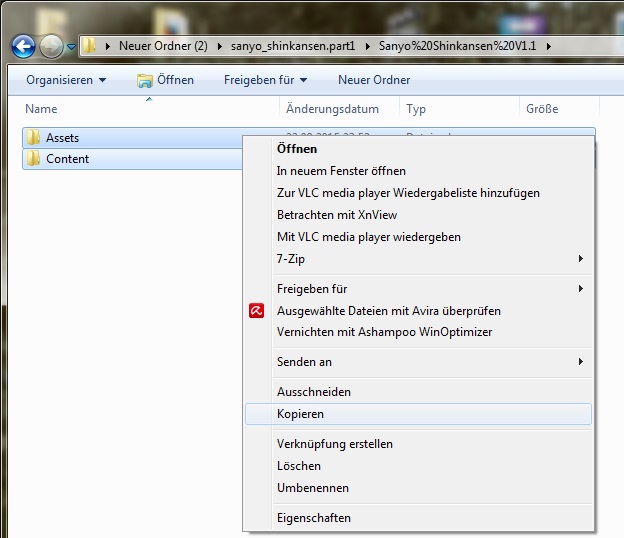
Task: Choose In neuem Fenster öffnen
Action: (x=418, y=171)
